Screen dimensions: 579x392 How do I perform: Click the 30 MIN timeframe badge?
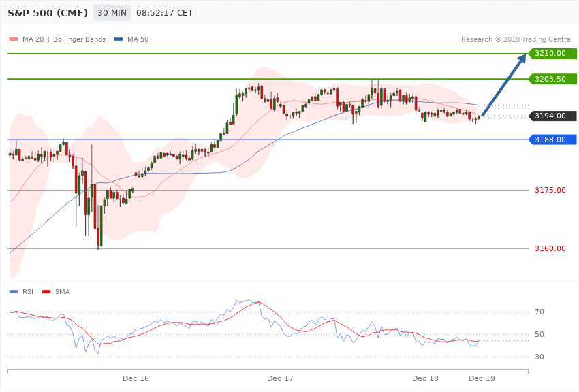[x=112, y=13]
